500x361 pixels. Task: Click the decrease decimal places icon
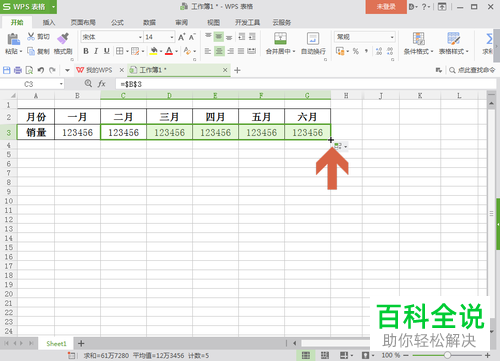(390, 51)
